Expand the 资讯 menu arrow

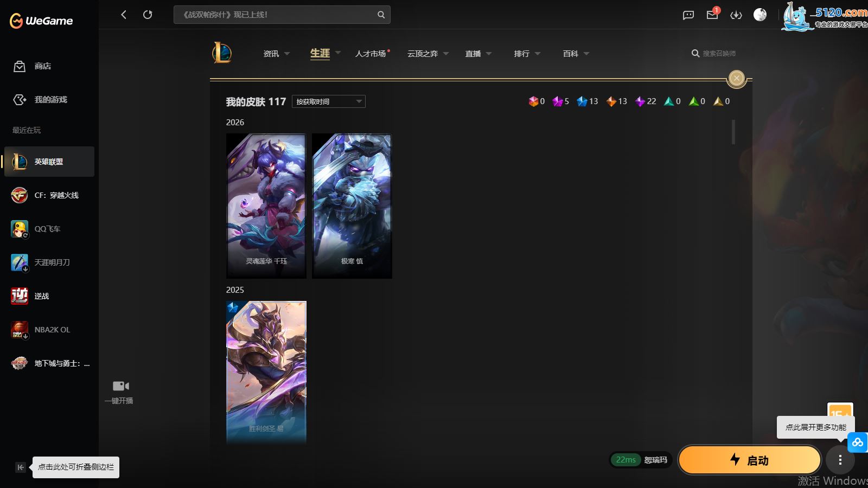click(x=287, y=54)
